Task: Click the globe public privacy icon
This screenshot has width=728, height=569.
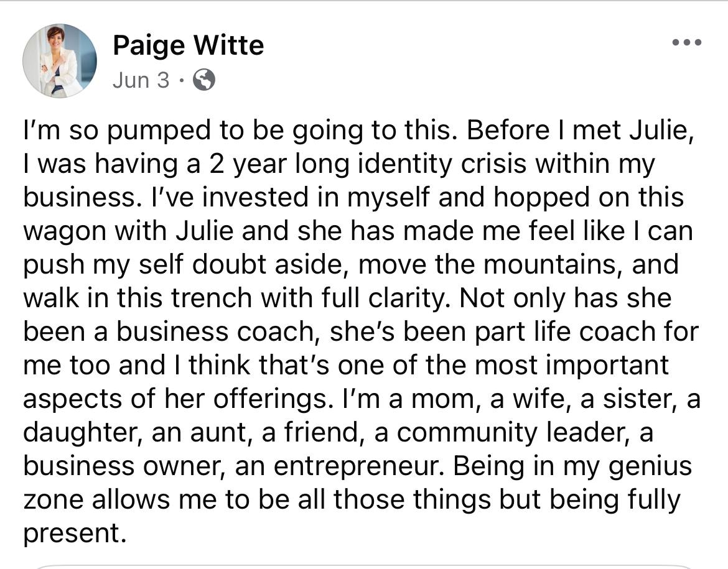Action: tap(204, 80)
